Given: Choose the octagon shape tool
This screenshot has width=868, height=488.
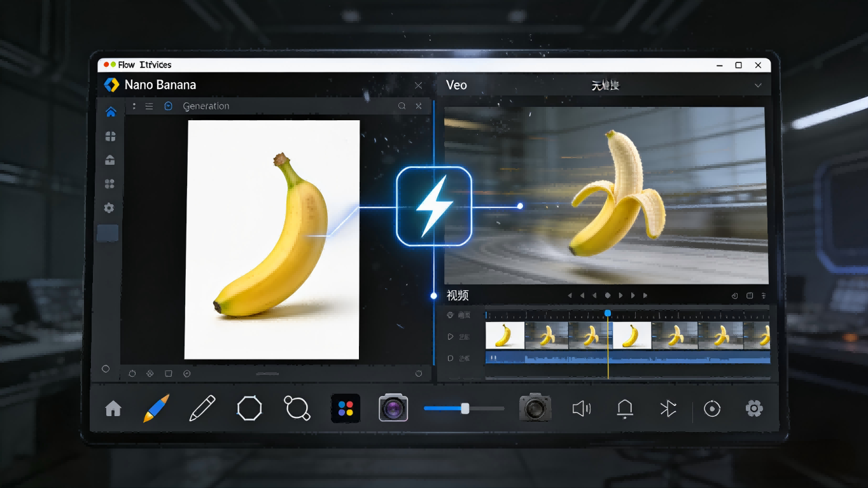Looking at the screenshot, I should coord(249,408).
